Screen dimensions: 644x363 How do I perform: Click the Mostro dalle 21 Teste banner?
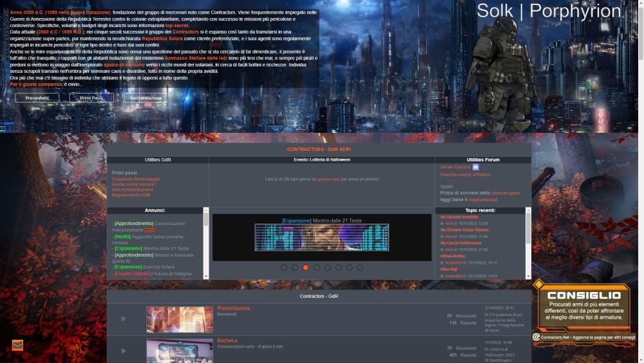pyautogui.click(x=321, y=237)
